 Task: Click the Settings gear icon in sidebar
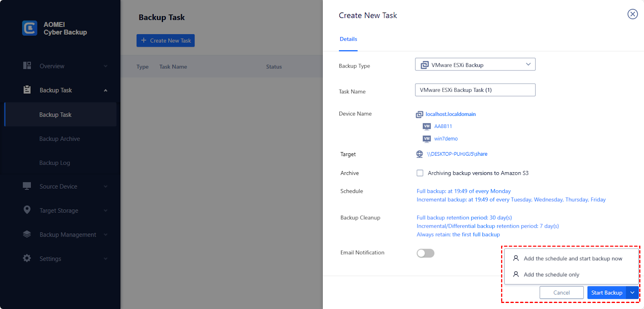coord(27,258)
